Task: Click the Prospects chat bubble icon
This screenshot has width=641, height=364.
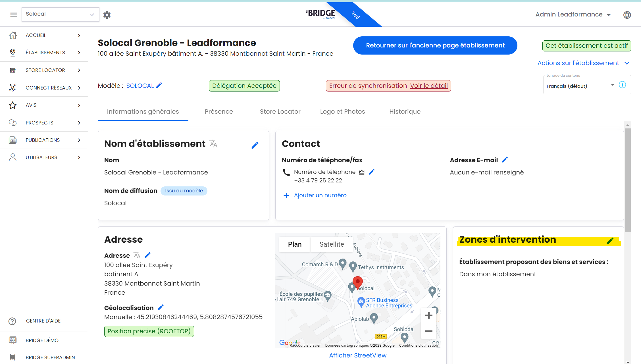Action: tap(13, 122)
